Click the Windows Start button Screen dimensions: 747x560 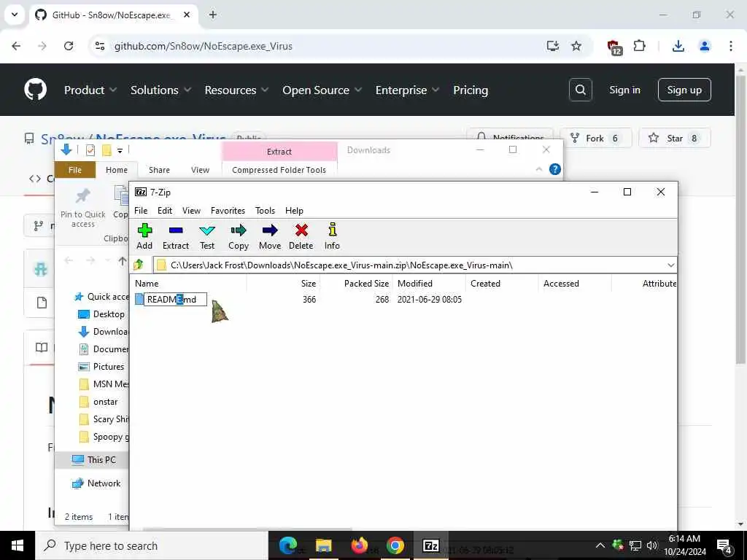(18, 545)
